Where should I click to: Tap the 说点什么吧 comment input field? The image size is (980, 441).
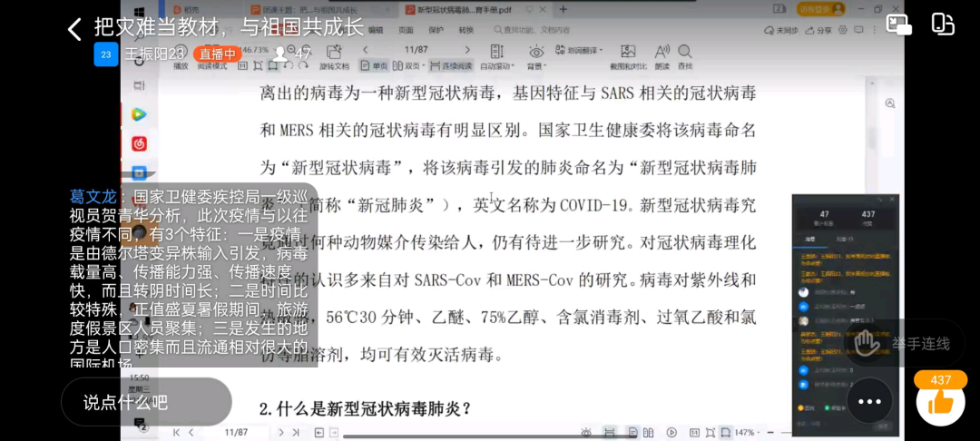click(x=146, y=401)
